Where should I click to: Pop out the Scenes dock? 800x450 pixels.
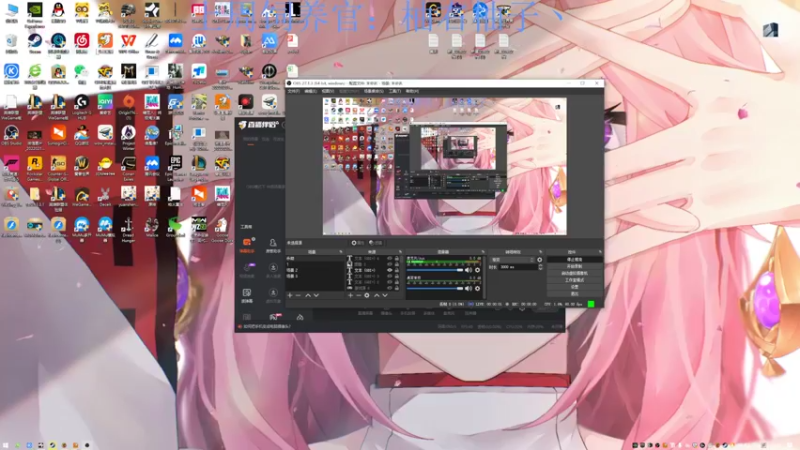coord(341,252)
